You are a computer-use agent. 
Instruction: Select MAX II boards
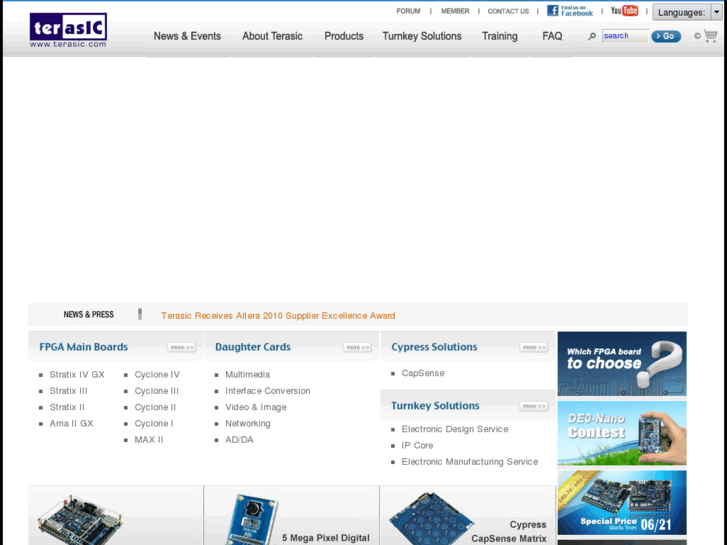click(149, 440)
